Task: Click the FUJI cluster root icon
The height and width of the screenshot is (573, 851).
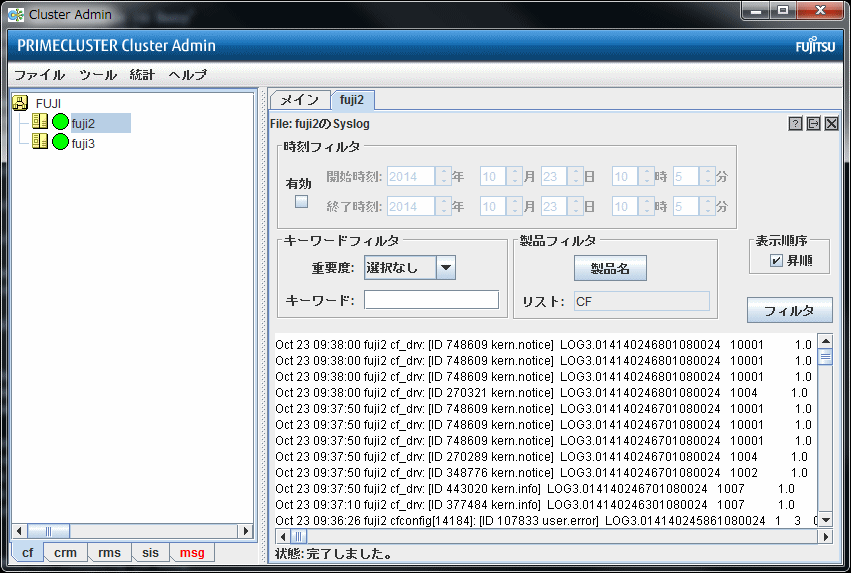Action: click(x=20, y=103)
